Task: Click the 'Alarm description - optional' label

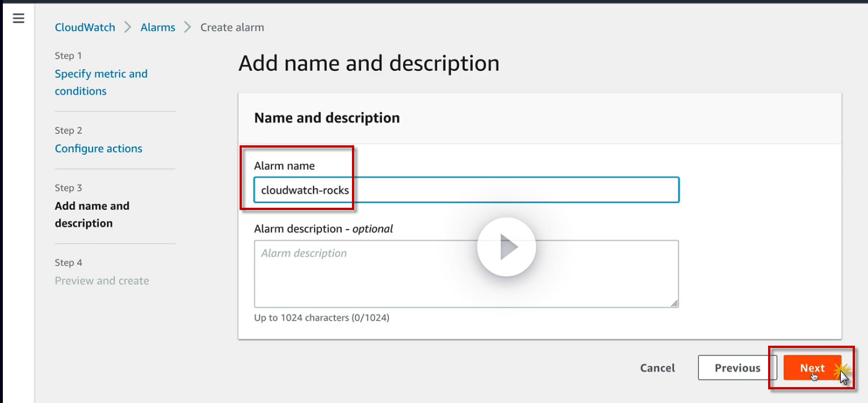Action: tap(324, 229)
